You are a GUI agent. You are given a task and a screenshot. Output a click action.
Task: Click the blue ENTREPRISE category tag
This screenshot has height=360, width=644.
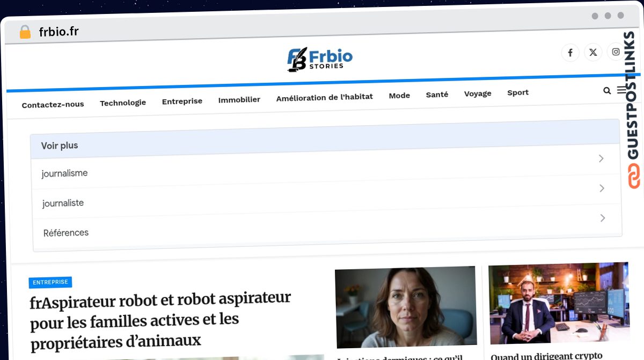point(50,282)
